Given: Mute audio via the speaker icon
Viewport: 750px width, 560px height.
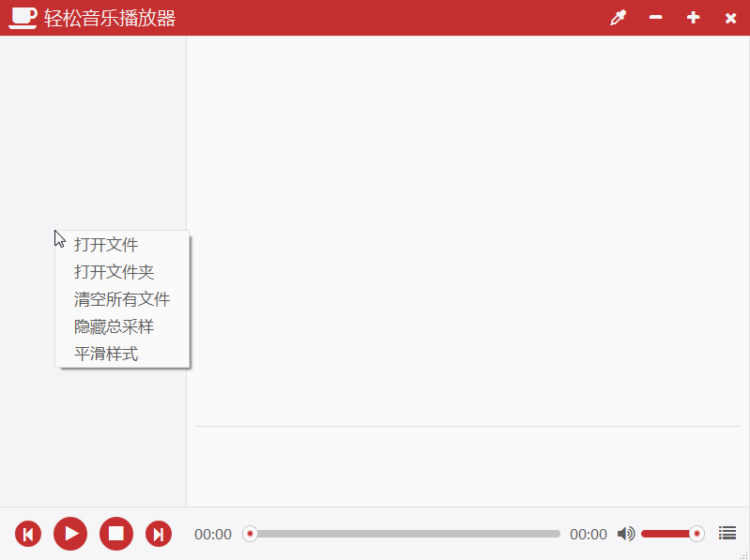Looking at the screenshot, I should [625, 534].
